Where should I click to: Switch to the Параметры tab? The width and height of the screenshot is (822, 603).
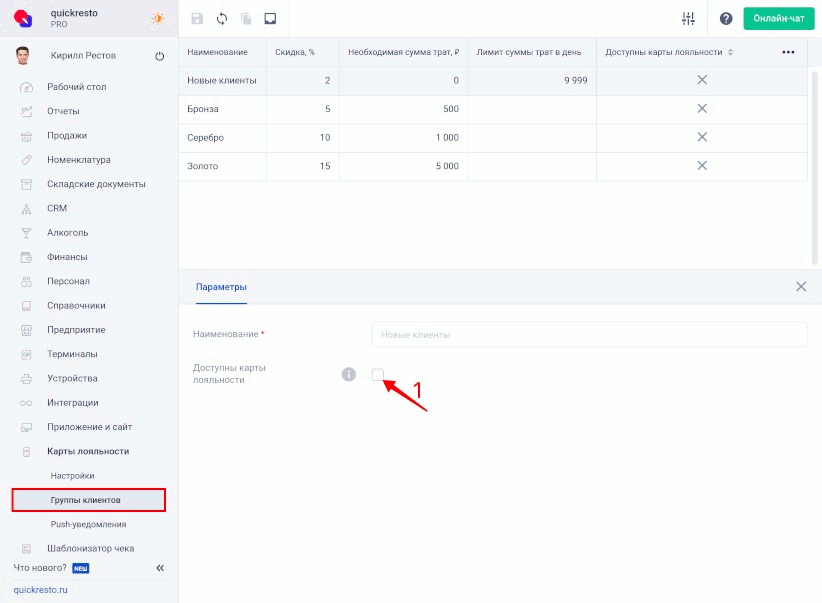pos(221,287)
